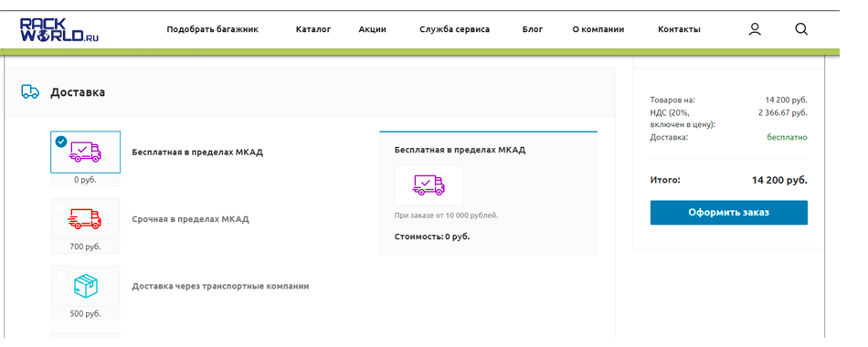Click the red truck urgent delivery icon
Screen dimensions: 868x347
click(85, 219)
